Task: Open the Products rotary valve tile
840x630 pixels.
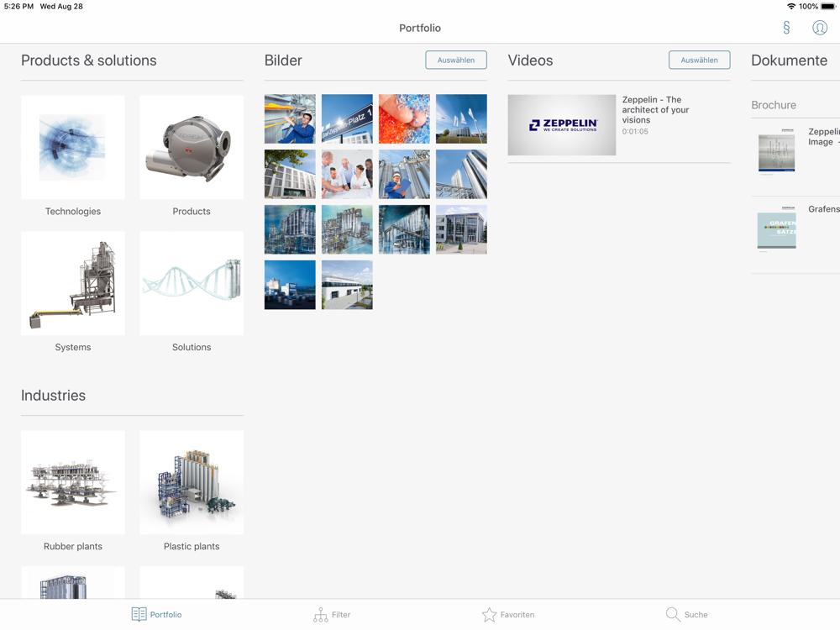Action: [192, 147]
